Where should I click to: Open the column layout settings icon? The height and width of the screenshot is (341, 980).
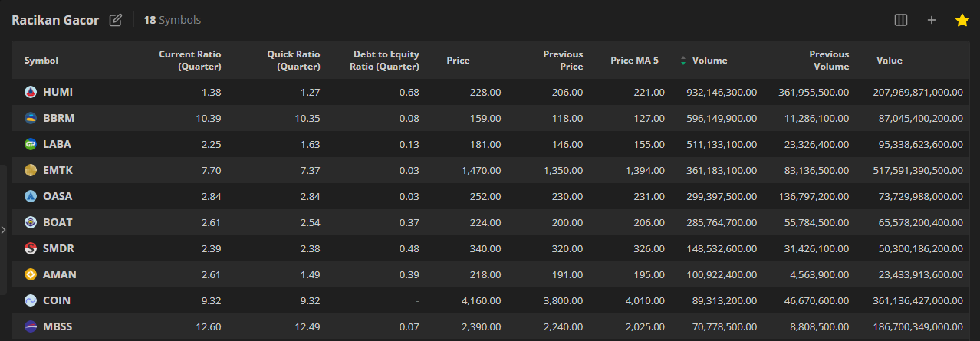pyautogui.click(x=901, y=20)
